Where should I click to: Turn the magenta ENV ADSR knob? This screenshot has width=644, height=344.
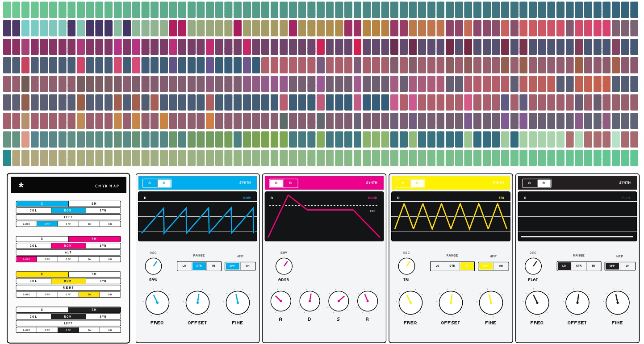(x=284, y=266)
